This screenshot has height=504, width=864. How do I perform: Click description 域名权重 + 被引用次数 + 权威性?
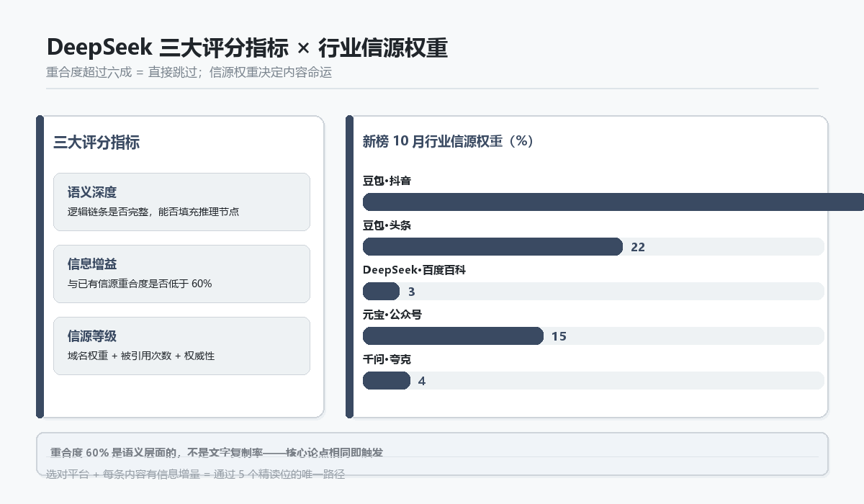tap(141, 356)
